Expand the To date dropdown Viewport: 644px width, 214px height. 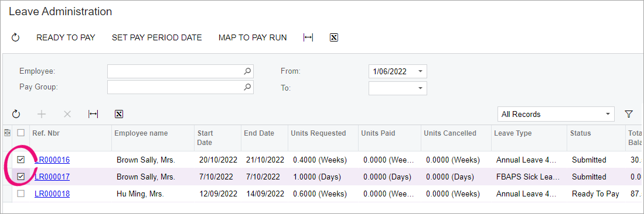point(420,88)
